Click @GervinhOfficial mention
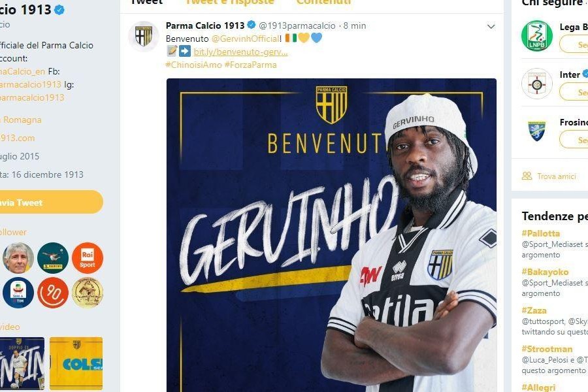The image size is (588, 392). click(245, 39)
